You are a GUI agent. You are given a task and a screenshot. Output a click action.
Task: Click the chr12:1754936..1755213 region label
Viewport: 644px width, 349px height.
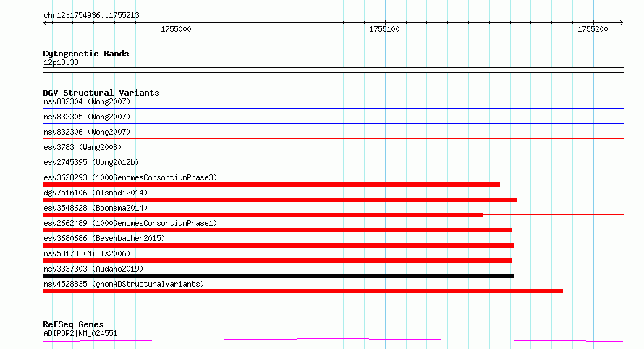[91, 16]
